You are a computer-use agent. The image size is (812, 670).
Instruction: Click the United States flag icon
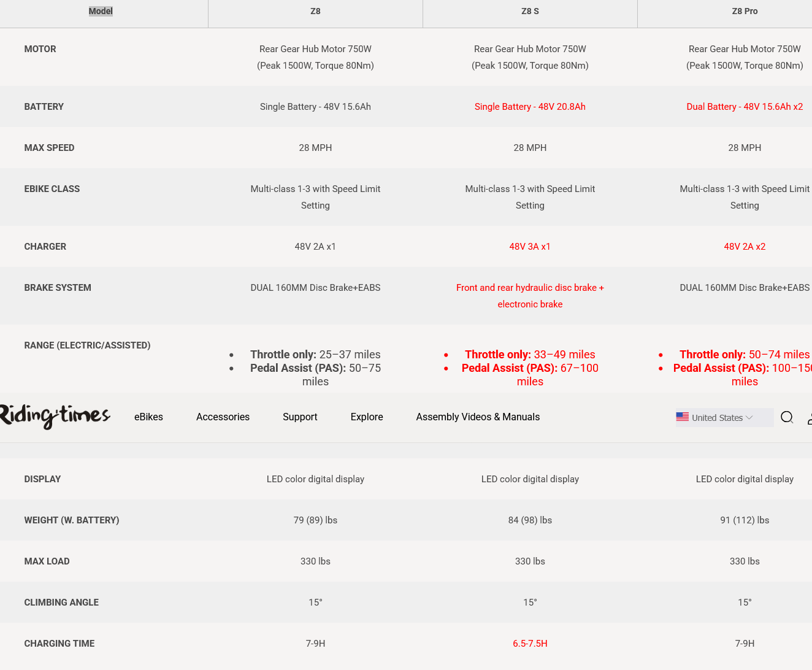click(x=683, y=417)
